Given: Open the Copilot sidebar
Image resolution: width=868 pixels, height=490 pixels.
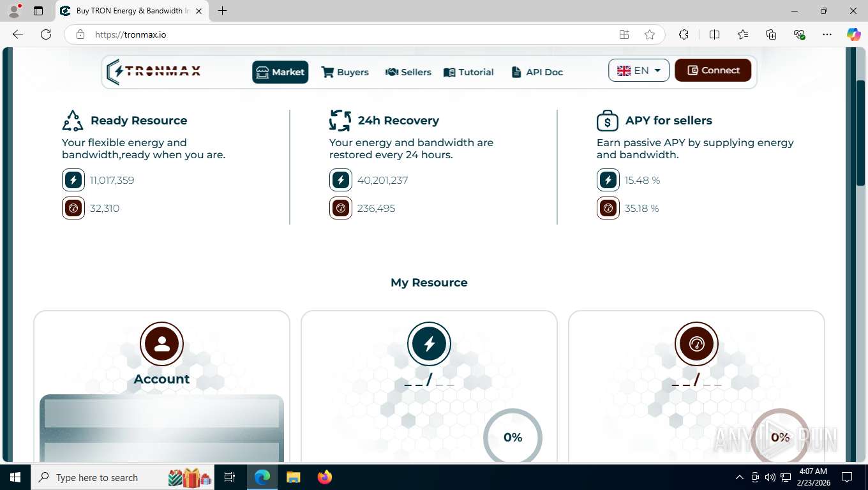Looking at the screenshot, I should click(x=853, y=34).
